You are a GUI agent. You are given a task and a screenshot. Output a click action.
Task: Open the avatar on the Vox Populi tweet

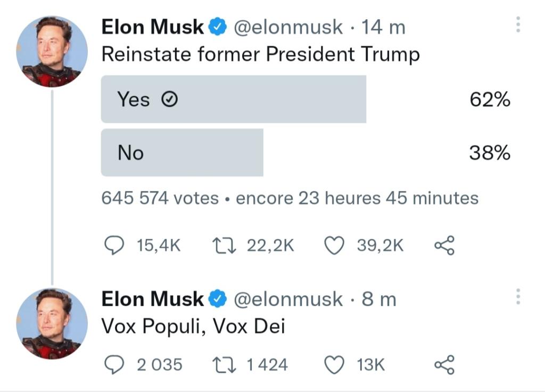click(x=52, y=324)
